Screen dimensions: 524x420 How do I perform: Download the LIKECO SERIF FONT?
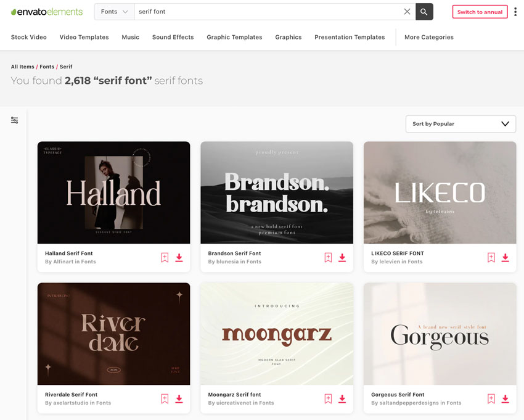506,257
